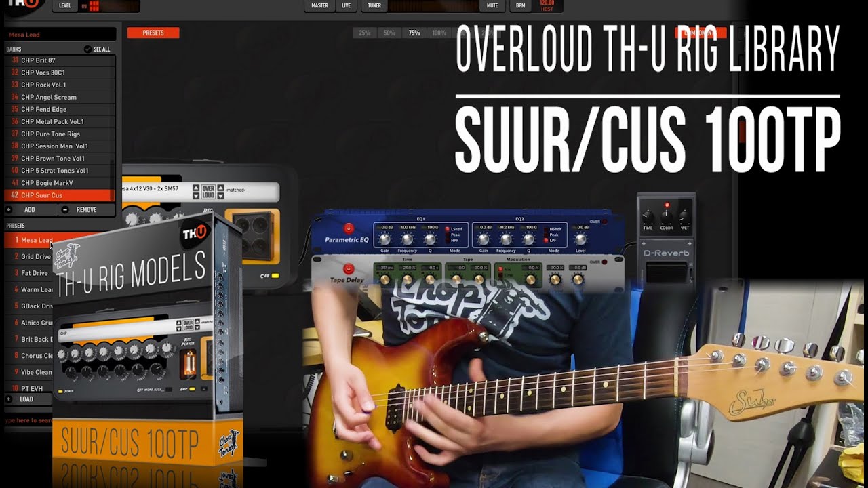868x488 pixels.
Task: Select bank 34 CHP Angel Scream
Action: click(x=59, y=97)
